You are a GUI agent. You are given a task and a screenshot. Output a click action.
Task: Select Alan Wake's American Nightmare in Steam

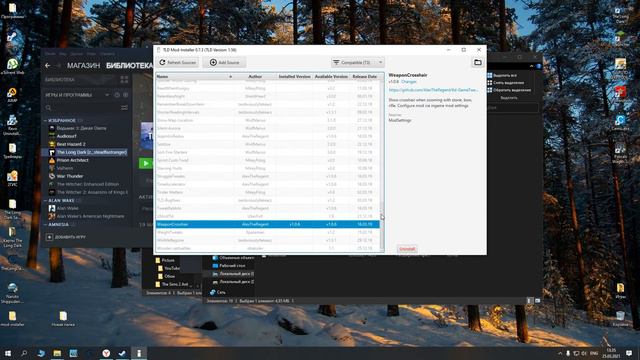pos(90,216)
